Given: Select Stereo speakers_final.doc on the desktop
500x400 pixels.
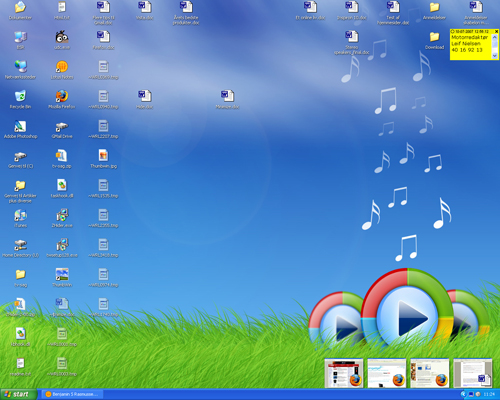Looking at the screenshot, I should [x=351, y=37].
